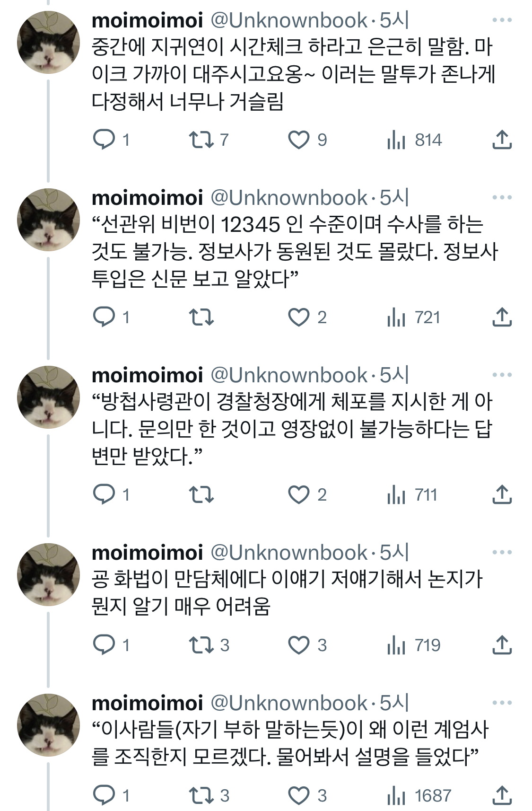This screenshot has width=532, height=811.
Task: Like the tweet with 9 likes
Action: 298,140
